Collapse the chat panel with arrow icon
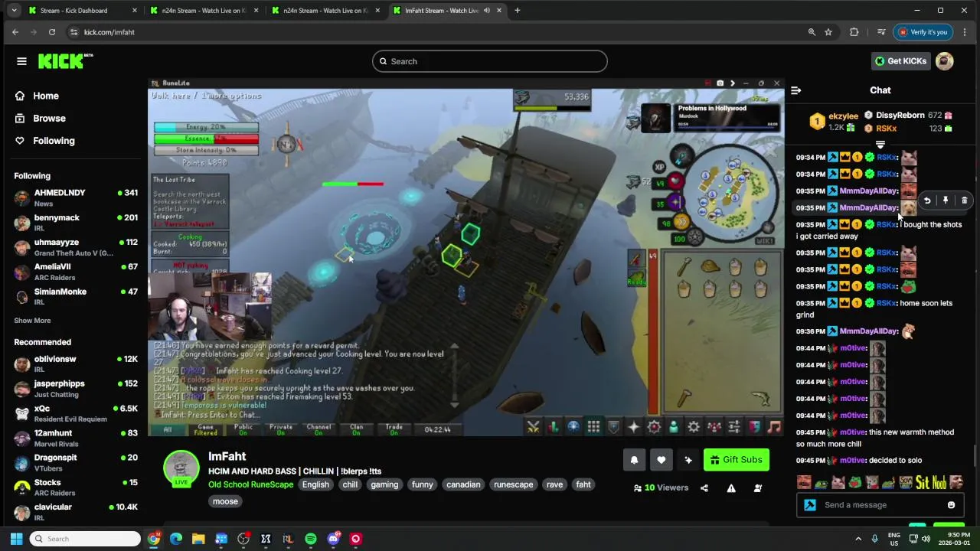 796,90
